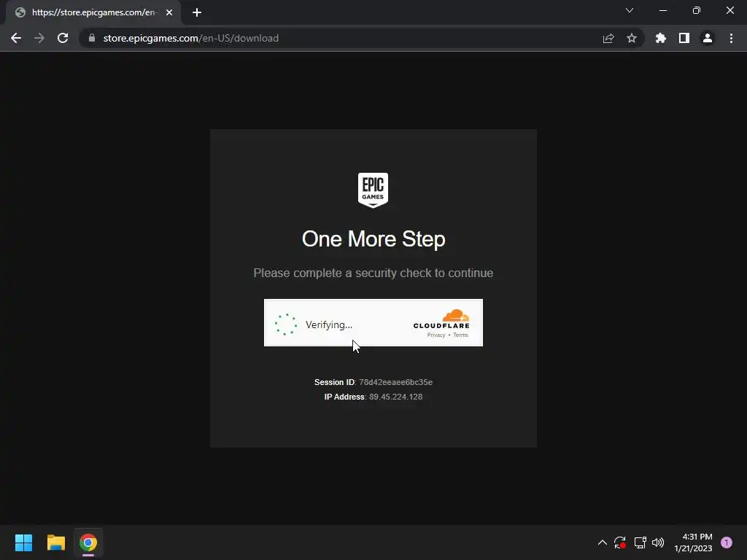The image size is (747, 560).
Task: Open Cloudflare Terms link
Action: point(461,335)
